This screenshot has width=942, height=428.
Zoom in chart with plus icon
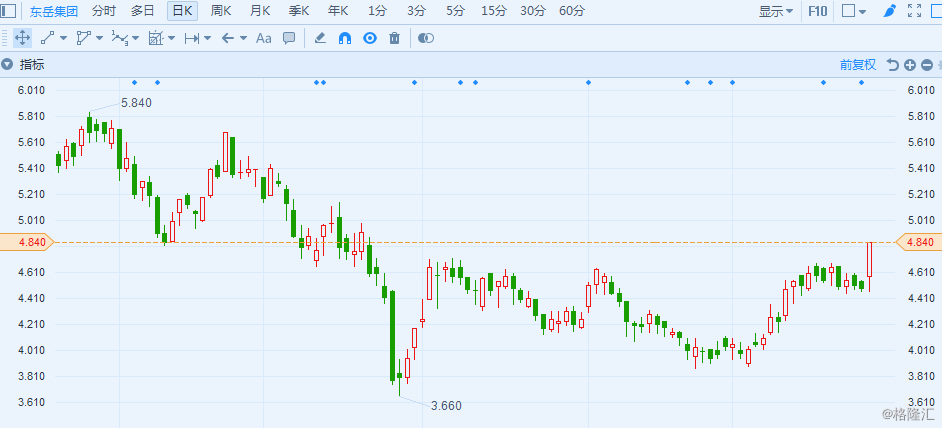click(910, 65)
